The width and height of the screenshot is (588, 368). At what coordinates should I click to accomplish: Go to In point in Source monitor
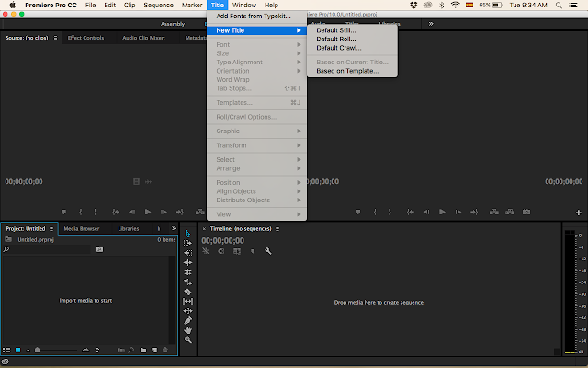coord(117,213)
